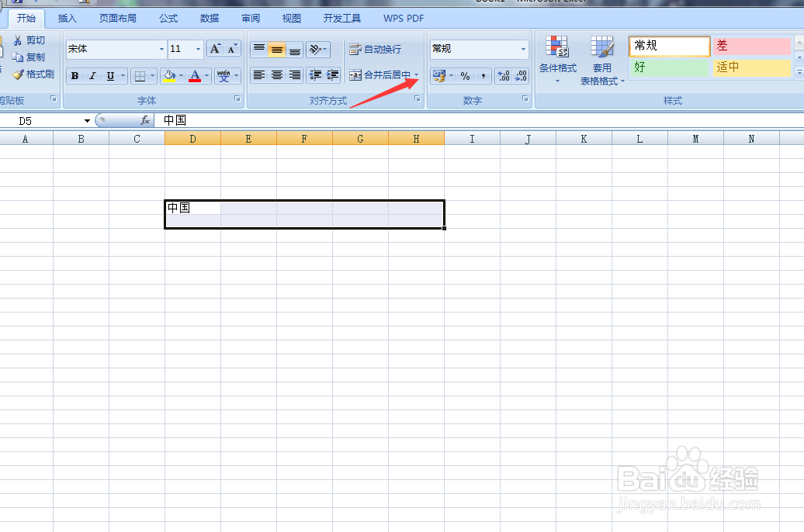This screenshot has height=532, width=804.
Task: Apply red font color
Action: (x=195, y=76)
